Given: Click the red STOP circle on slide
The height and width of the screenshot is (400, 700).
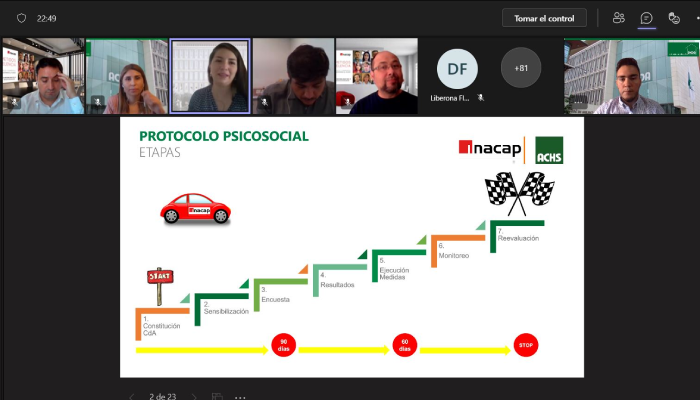Looking at the screenshot, I should pos(526,345).
